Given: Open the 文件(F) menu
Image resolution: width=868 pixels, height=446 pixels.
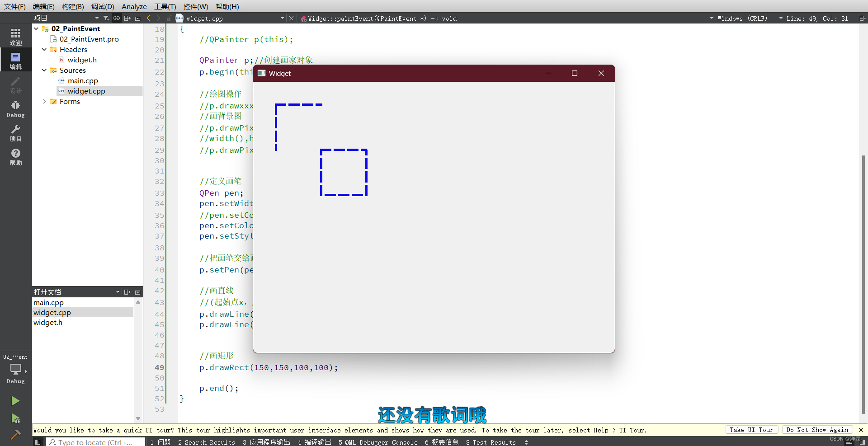Looking at the screenshot, I should (x=15, y=6).
